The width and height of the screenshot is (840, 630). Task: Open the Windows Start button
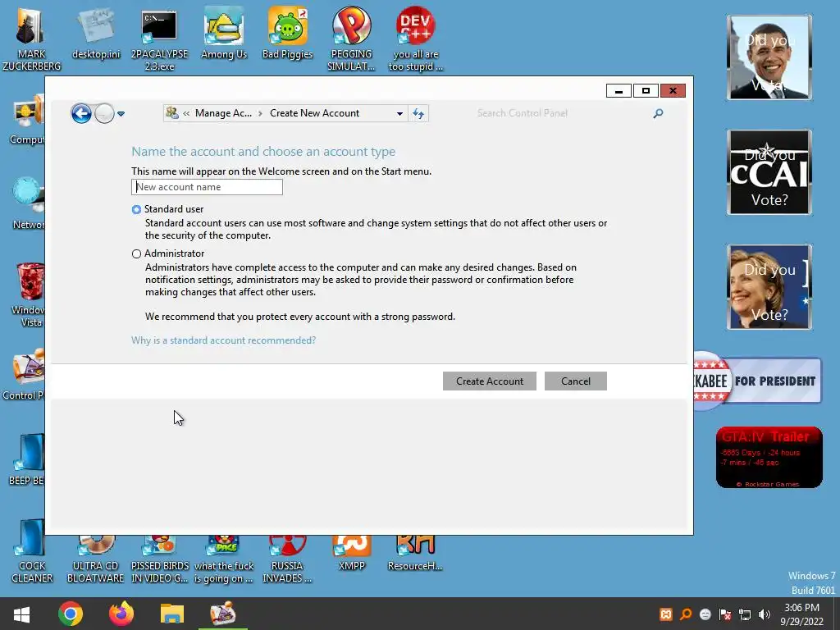[21, 614]
